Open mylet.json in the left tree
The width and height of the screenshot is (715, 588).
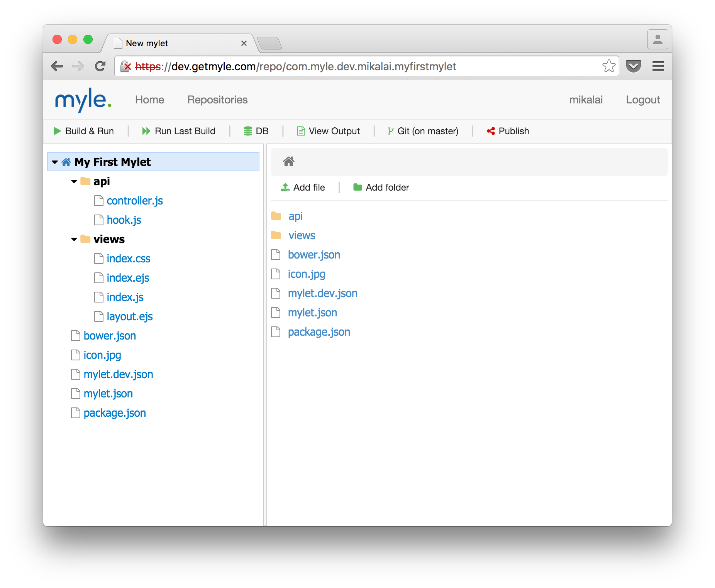[108, 394]
